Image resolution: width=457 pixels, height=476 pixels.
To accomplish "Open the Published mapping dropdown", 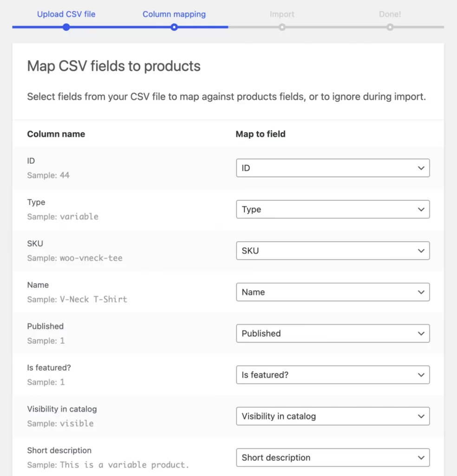I will click(x=333, y=333).
